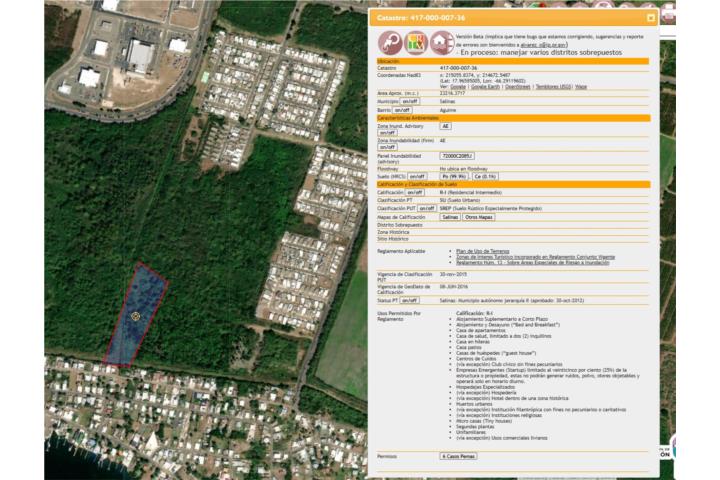The image size is (720, 480).
Task: Click the Ps (99.9%) soil button
Action: (x=454, y=176)
